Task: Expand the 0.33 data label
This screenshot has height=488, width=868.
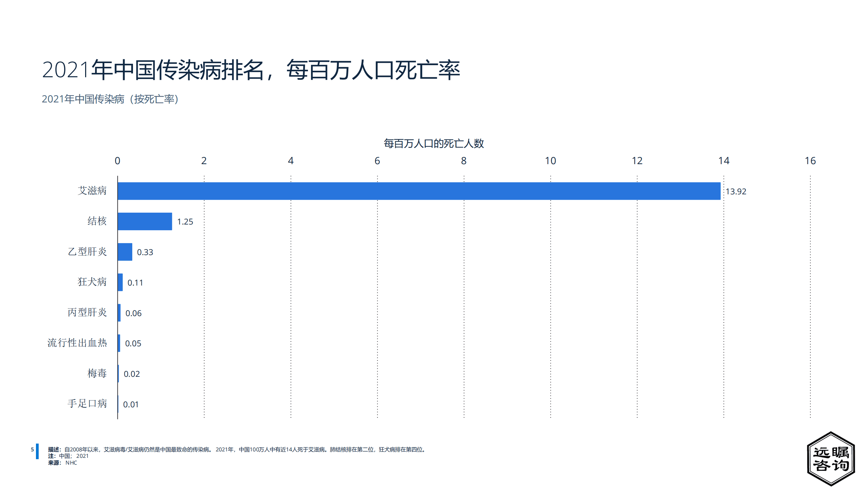Action: 145,252
